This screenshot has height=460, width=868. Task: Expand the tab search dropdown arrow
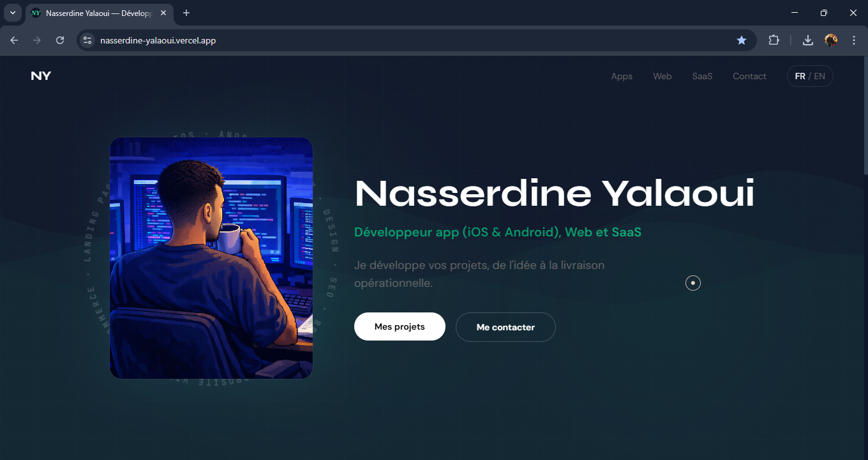pos(12,13)
